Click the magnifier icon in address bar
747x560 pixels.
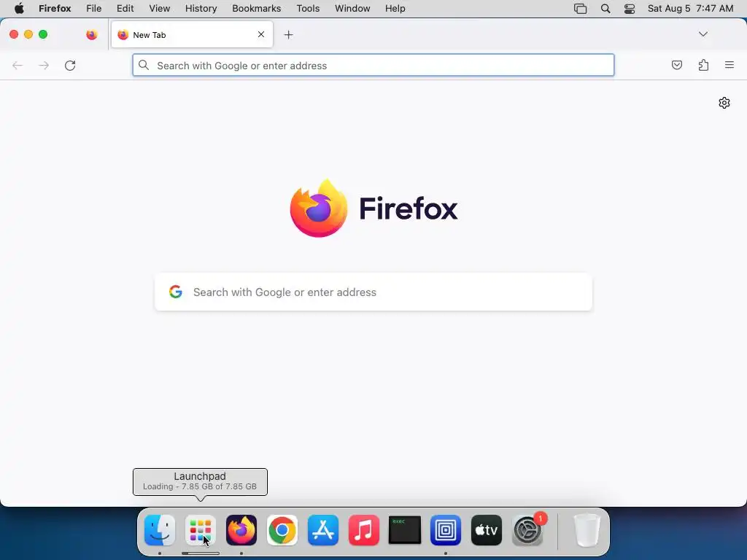coord(144,65)
